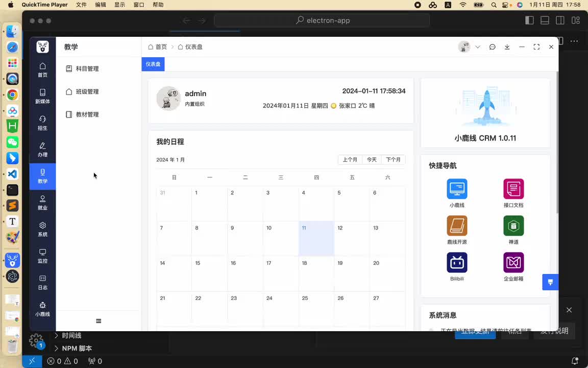Open 企业邮箱 quick navigation shortcut
This screenshot has height=368, width=588.
pos(513,267)
